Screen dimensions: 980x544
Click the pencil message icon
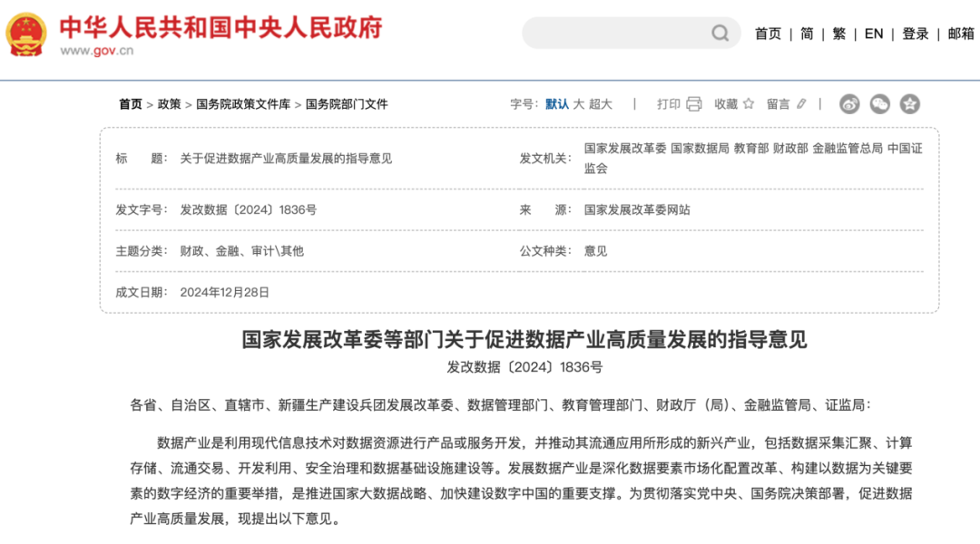point(801,104)
